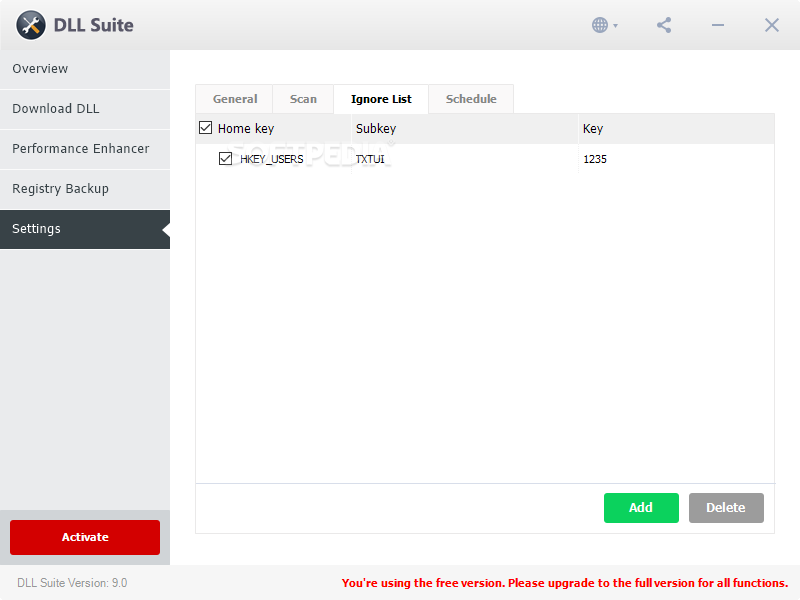This screenshot has height=600, width=800.
Task: Switch to the Scan tab
Action: pyautogui.click(x=303, y=99)
